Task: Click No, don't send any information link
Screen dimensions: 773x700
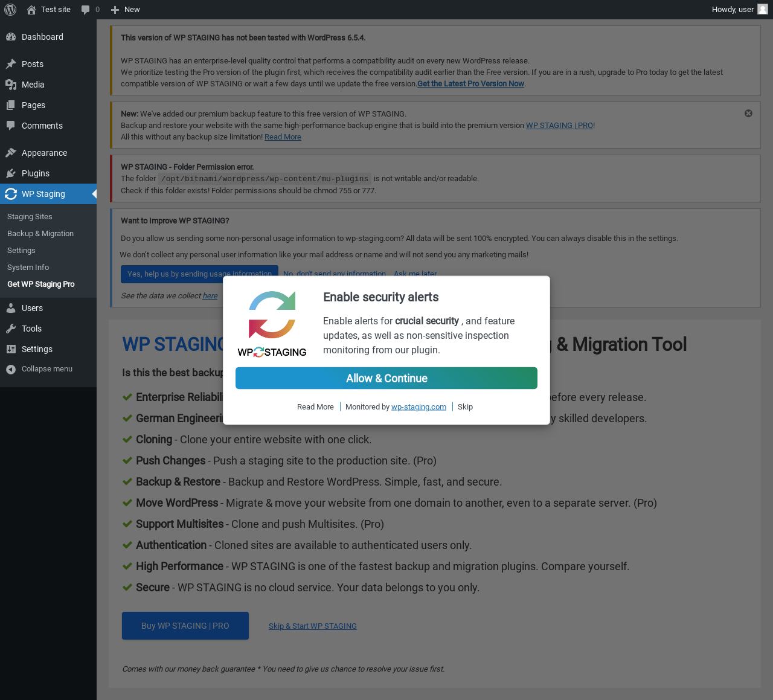Action: tap(335, 274)
